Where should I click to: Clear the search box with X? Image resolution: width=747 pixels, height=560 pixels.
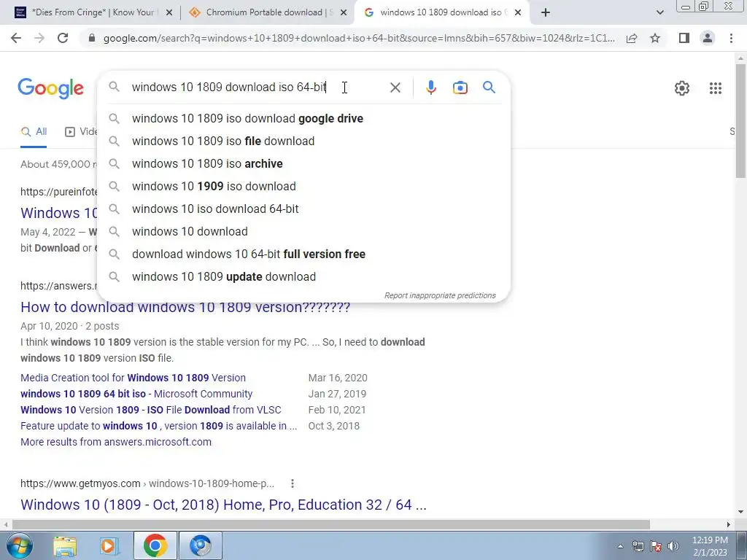point(395,87)
